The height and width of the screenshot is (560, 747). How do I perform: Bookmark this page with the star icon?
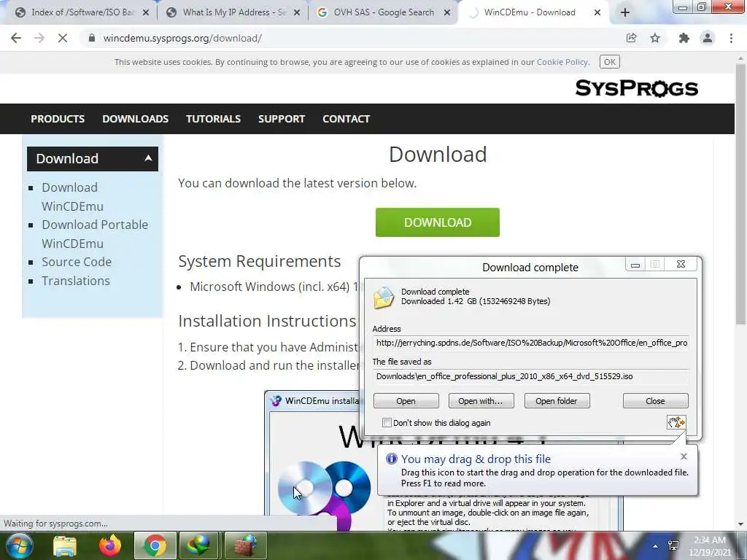point(655,38)
